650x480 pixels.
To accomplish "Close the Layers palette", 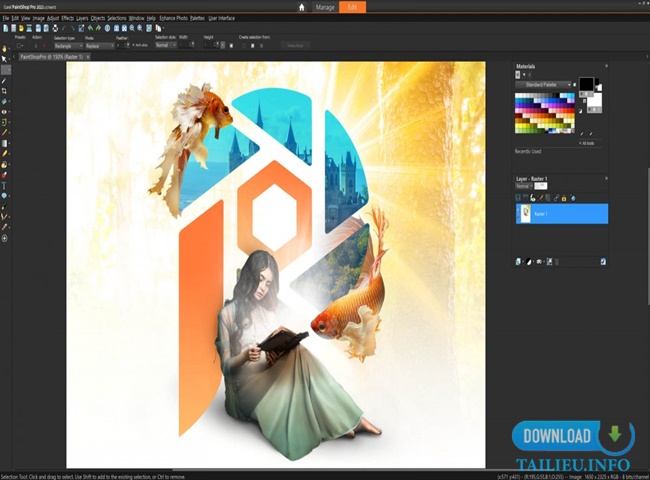I will tap(606, 179).
